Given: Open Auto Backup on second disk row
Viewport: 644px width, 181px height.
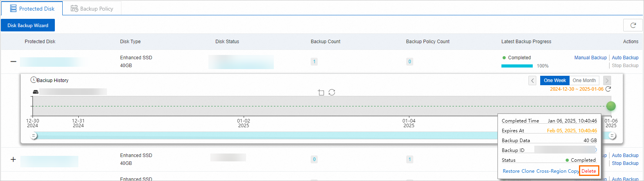Looking at the screenshot, I should pos(625,155).
